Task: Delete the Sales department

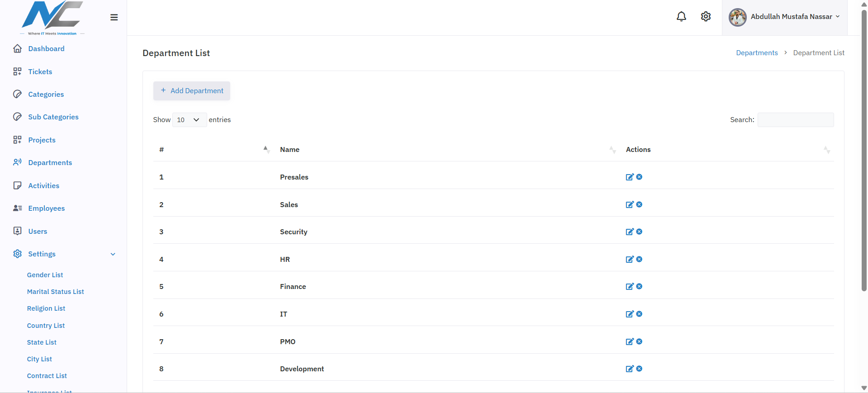Action: click(x=639, y=204)
